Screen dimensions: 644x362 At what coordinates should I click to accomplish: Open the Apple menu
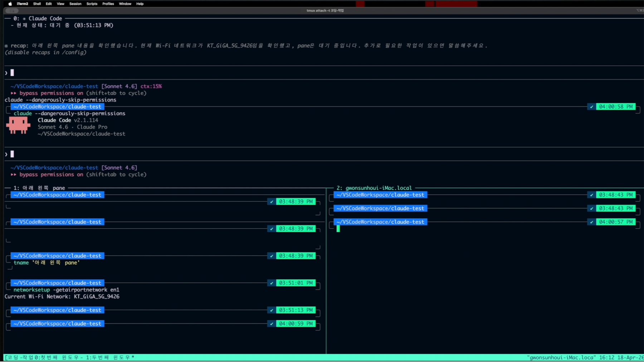pyautogui.click(x=10, y=4)
